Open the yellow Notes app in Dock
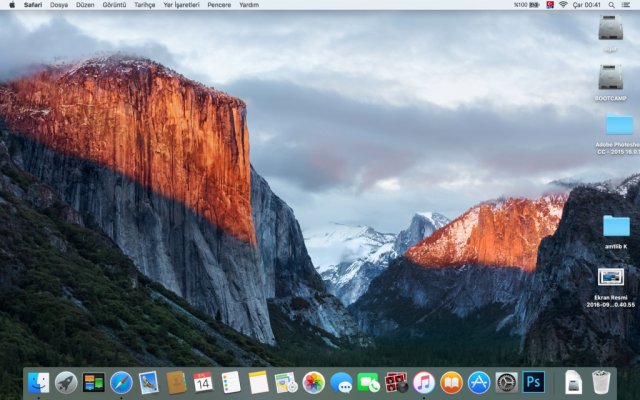Viewport: 640px width, 400px height. point(258,383)
